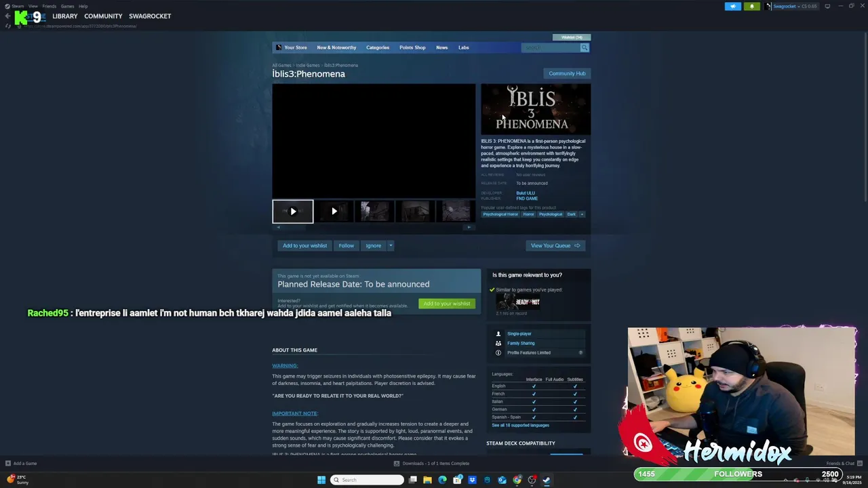Open the weather widget on taskbar

pyautogui.click(x=18, y=480)
